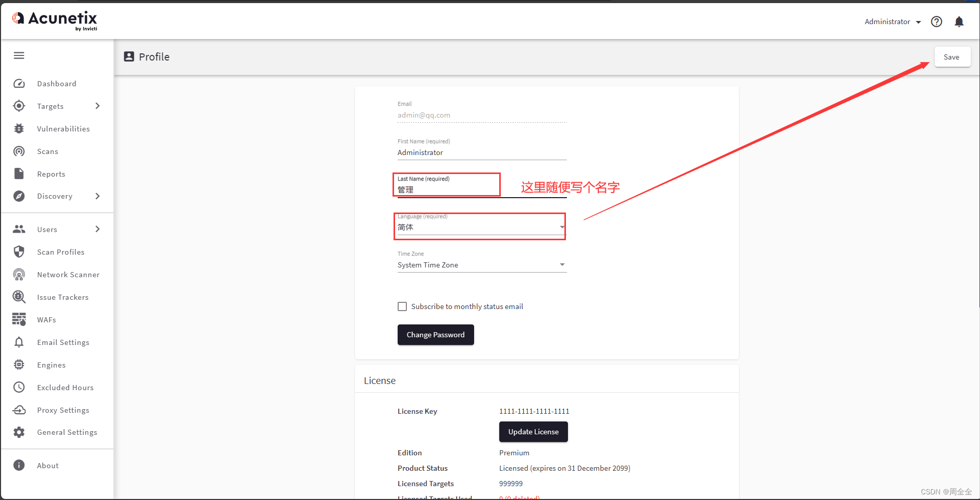Click the Reports document icon
The image size is (980, 500).
pos(19,174)
